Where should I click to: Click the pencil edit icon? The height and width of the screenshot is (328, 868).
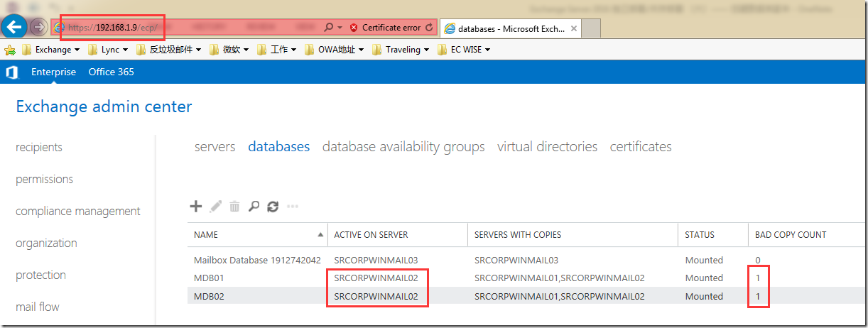pyautogui.click(x=216, y=207)
